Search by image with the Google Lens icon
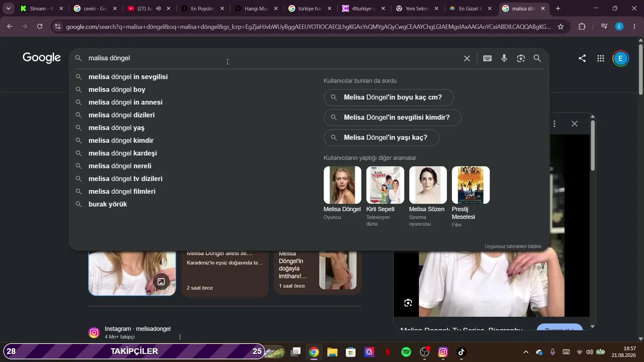The height and width of the screenshot is (362, 644). 521,58
